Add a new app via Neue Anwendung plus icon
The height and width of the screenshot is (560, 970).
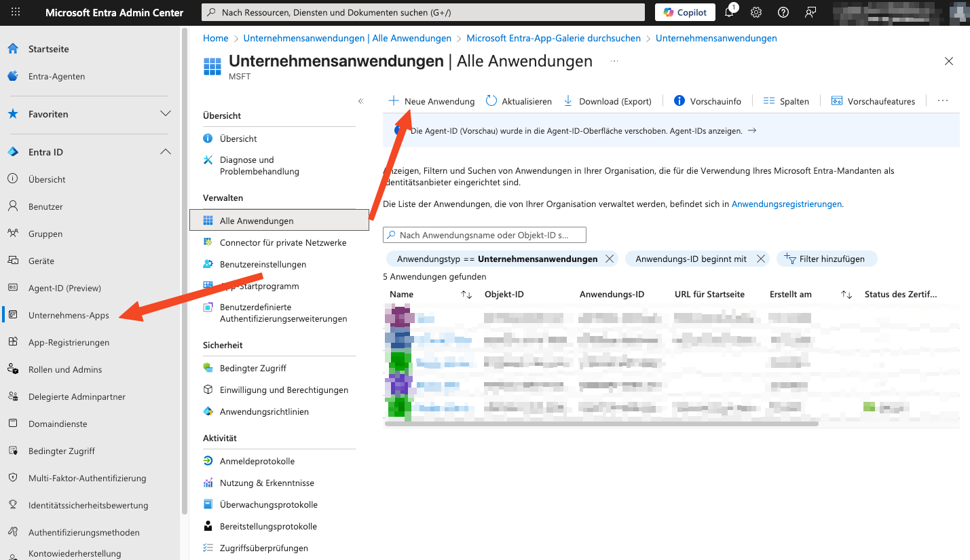tap(394, 100)
